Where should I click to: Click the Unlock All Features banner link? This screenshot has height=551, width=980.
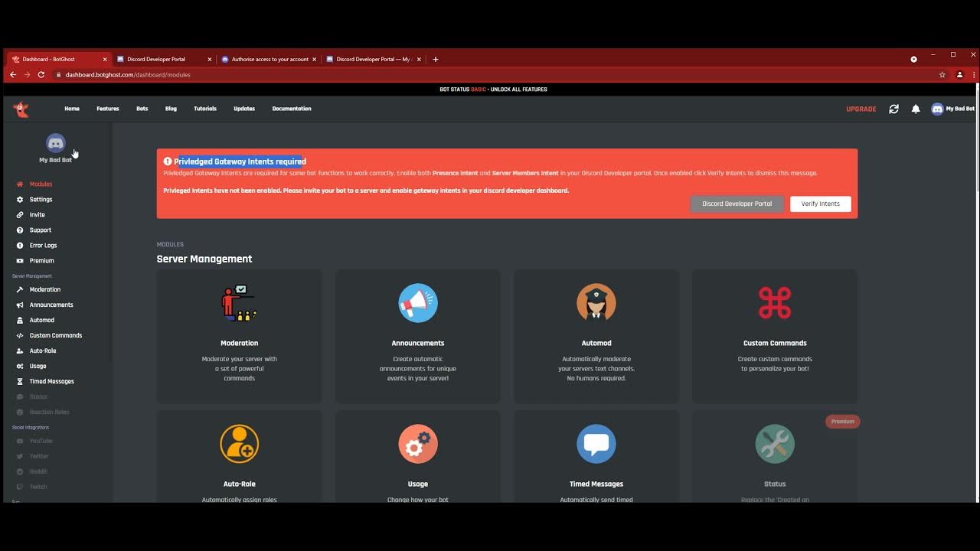pos(519,90)
